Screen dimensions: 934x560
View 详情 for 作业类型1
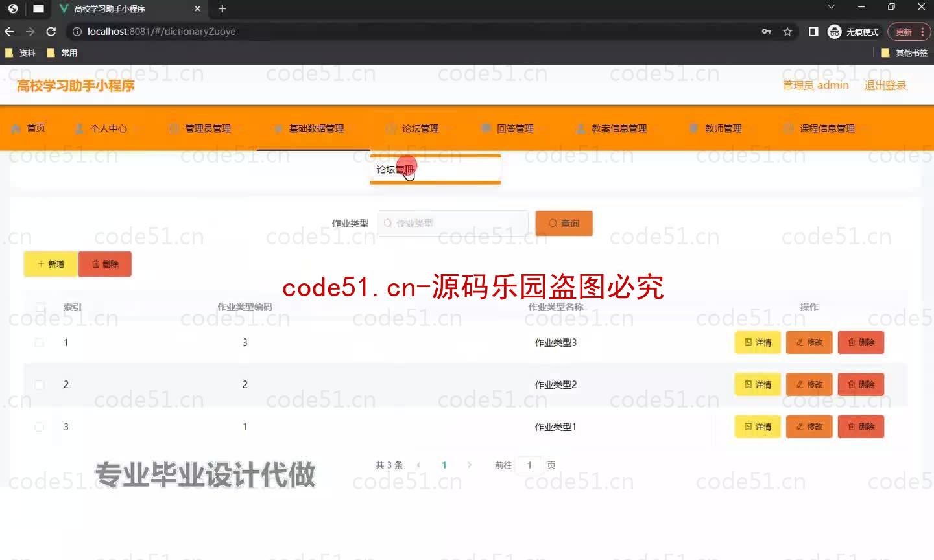click(x=758, y=426)
